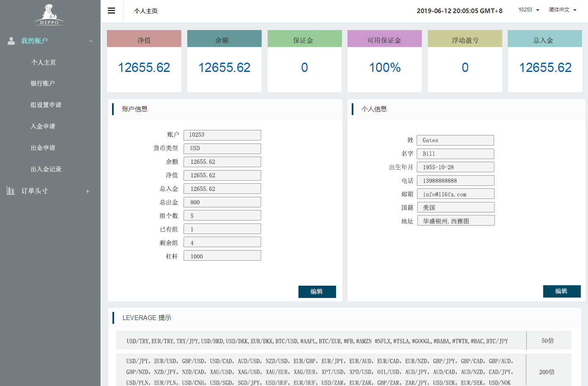Click the 可用保证金 purple card header
The width and height of the screenshot is (588, 386).
[384, 39]
